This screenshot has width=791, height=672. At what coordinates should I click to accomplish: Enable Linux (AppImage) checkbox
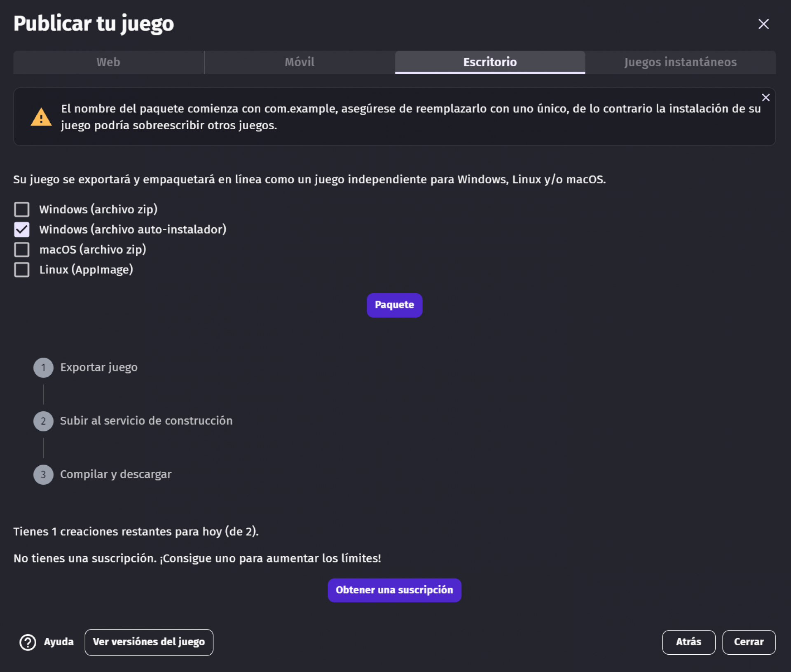pyautogui.click(x=22, y=270)
